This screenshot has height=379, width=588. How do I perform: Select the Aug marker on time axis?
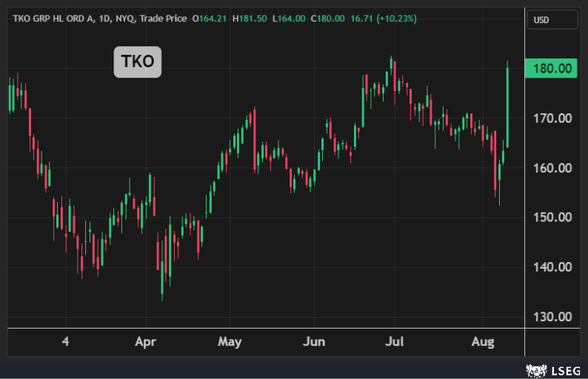pyautogui.click(x=482, y=342)
